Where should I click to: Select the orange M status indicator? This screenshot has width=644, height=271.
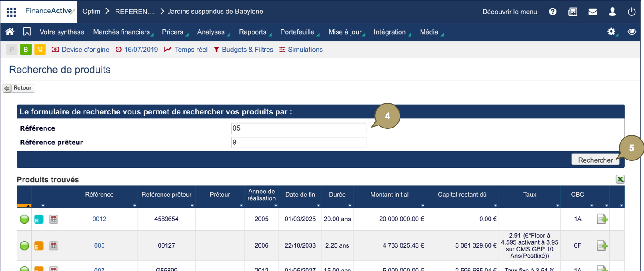(40, 50)
